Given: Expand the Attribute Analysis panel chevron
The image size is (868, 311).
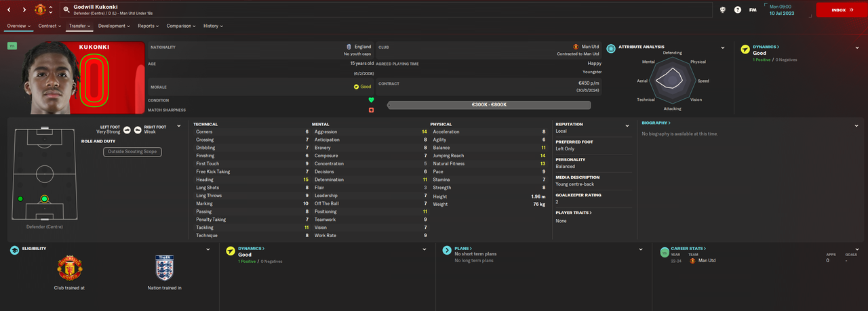Looking at the screenshot, I should (723, 48).
